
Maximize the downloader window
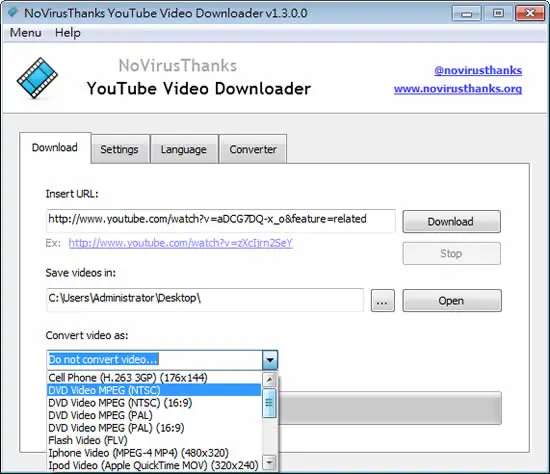[498, 13]
